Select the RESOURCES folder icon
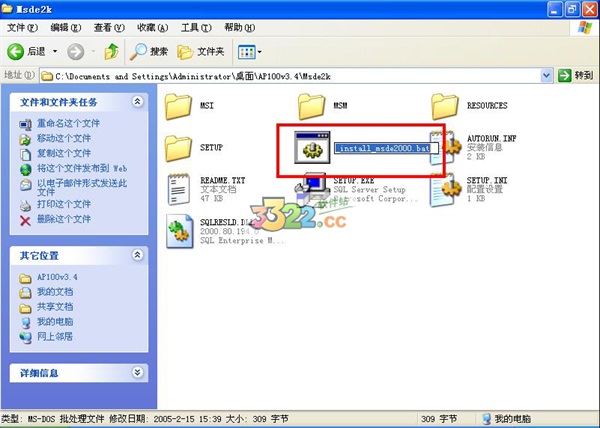Screen dimensions: 600x428 [445, 107]
